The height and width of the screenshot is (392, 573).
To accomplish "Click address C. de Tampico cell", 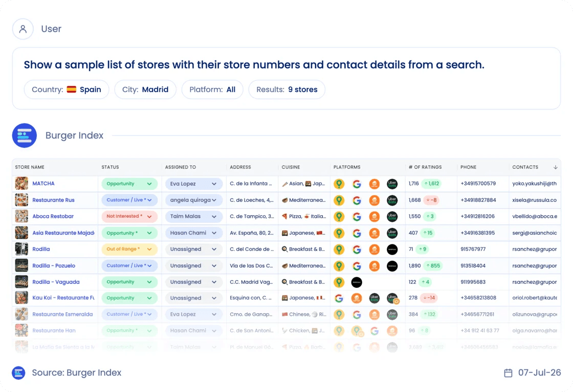I will [252, 216].
